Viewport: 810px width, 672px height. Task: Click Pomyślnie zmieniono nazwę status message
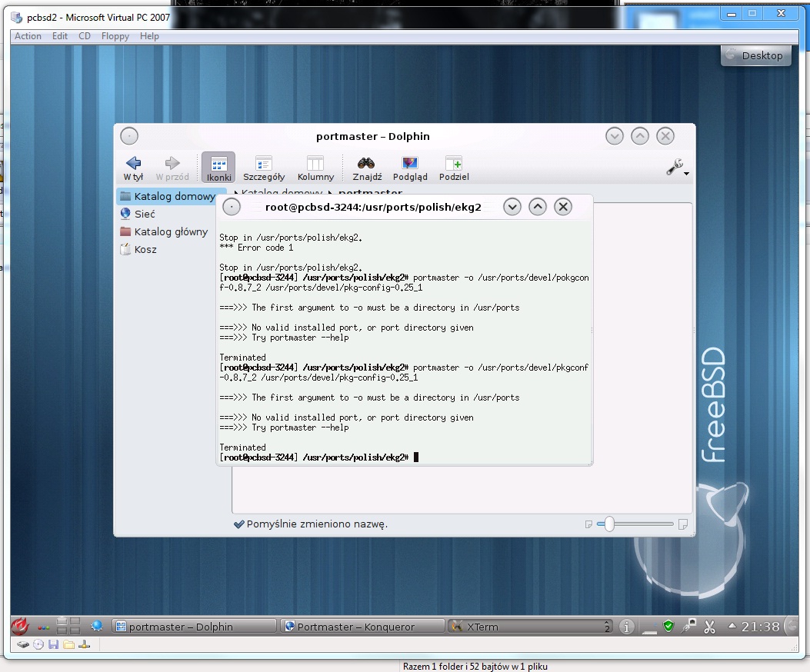[x=317, y=524]
